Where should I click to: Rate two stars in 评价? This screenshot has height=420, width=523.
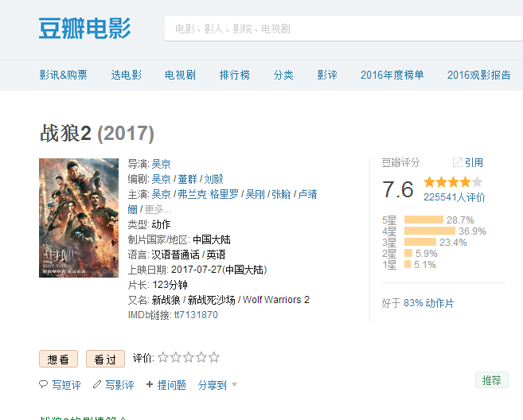tap(176, 357)
